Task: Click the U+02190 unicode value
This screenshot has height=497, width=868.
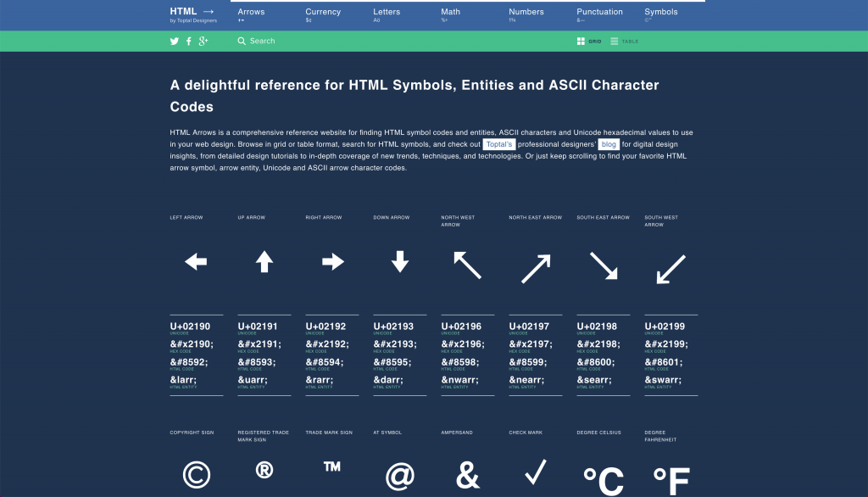Action: (190, 327)
